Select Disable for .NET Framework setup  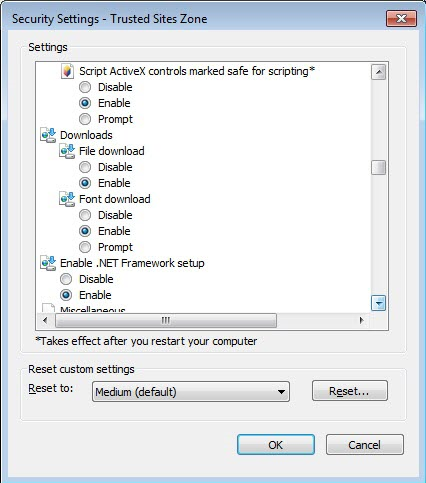tap(66, 279)
